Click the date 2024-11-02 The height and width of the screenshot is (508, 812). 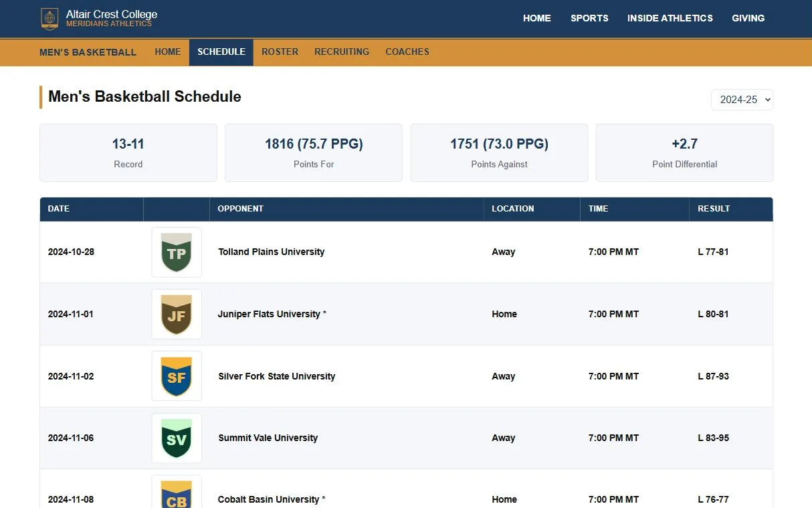71,376
